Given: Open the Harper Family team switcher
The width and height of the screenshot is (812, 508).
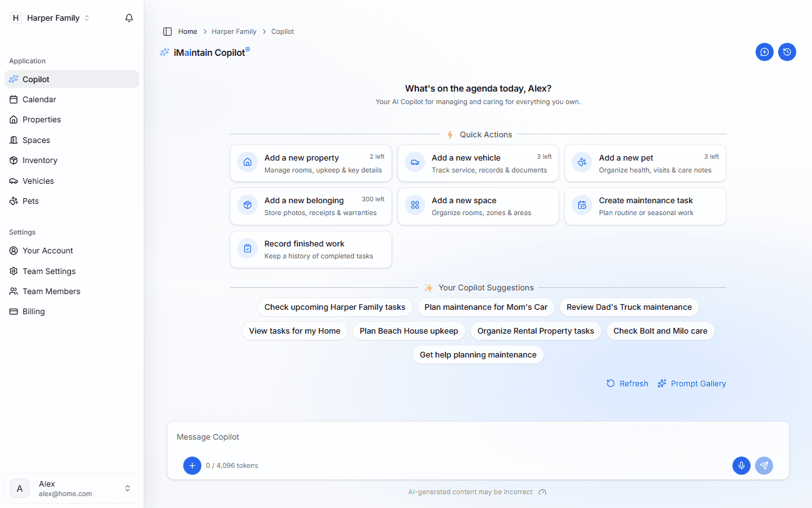Looking at the screenshot, I should [x=53, y=18].
